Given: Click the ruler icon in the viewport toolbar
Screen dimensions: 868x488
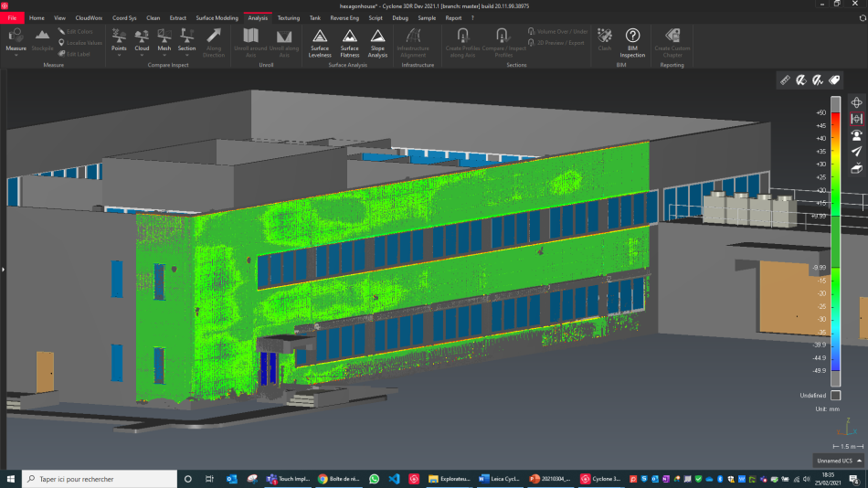Looking at the screenshot, I should (785, 80).
